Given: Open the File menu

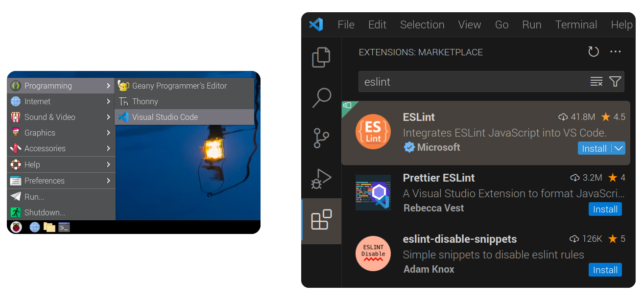Looking at the screenshot, I should click(346, 24).
